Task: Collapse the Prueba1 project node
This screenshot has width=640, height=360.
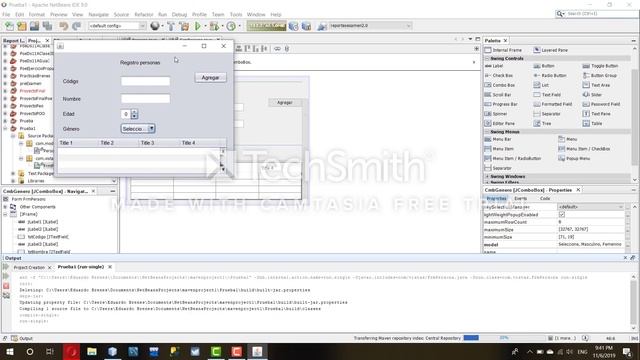Action: (5, 128)
